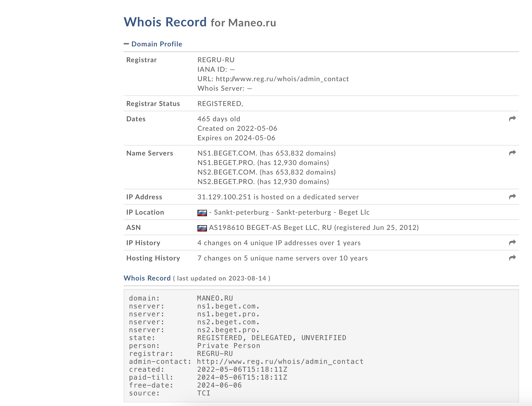Click the Name Servers row label
Screen dimensions: 532x406
150,153
